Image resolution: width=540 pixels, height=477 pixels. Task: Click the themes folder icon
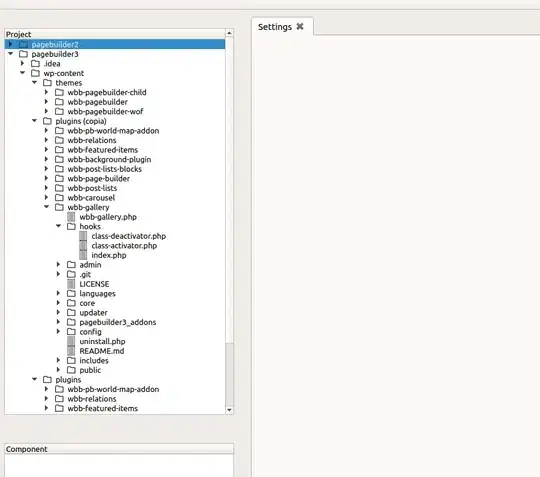48,83
